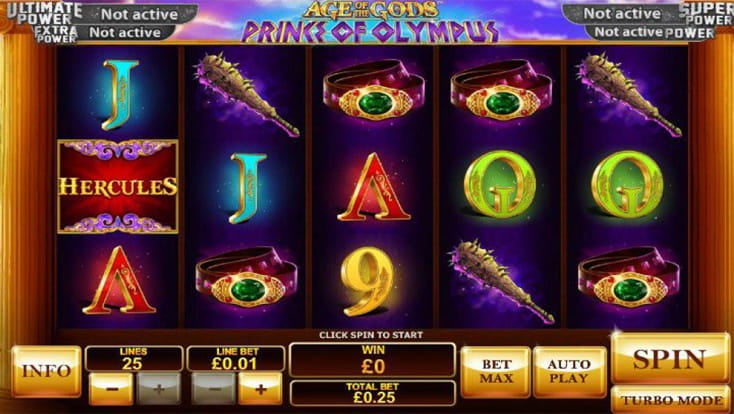Open the Info paytable screen
Viewport: 734px width, 414px height.
click(46, 371)
